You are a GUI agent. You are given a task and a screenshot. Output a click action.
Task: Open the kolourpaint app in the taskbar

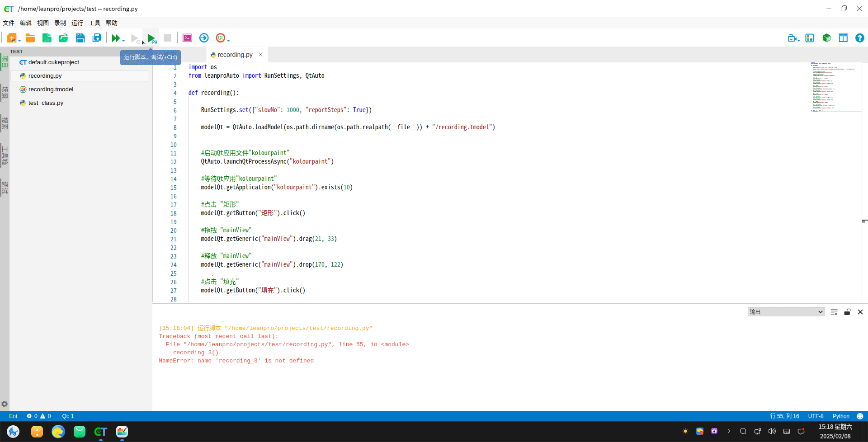pos(122,432)
